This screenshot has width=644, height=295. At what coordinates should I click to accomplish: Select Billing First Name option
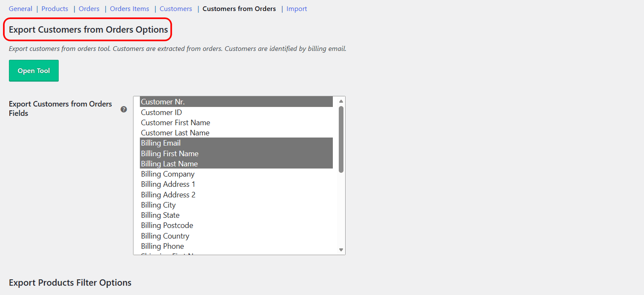click(x=236, y=153)
